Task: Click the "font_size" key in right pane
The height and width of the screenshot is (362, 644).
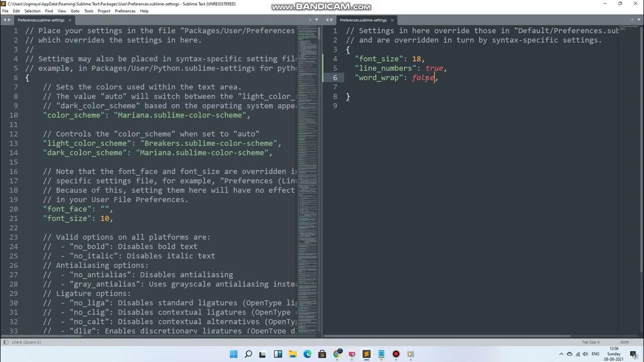Action: [379, 59]
